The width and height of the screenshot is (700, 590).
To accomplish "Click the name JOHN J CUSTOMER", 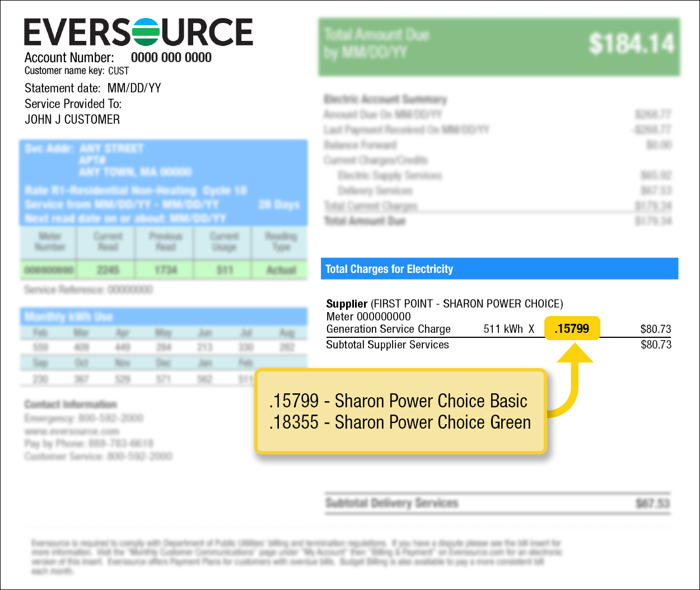I will (72, 119).
